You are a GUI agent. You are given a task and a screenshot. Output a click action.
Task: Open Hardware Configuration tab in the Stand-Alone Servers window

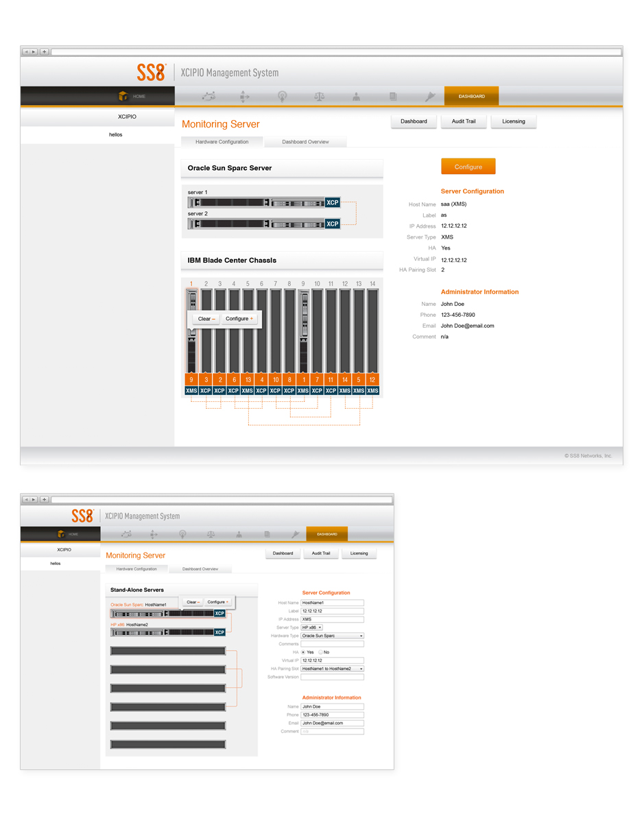[x=136, y=569]
